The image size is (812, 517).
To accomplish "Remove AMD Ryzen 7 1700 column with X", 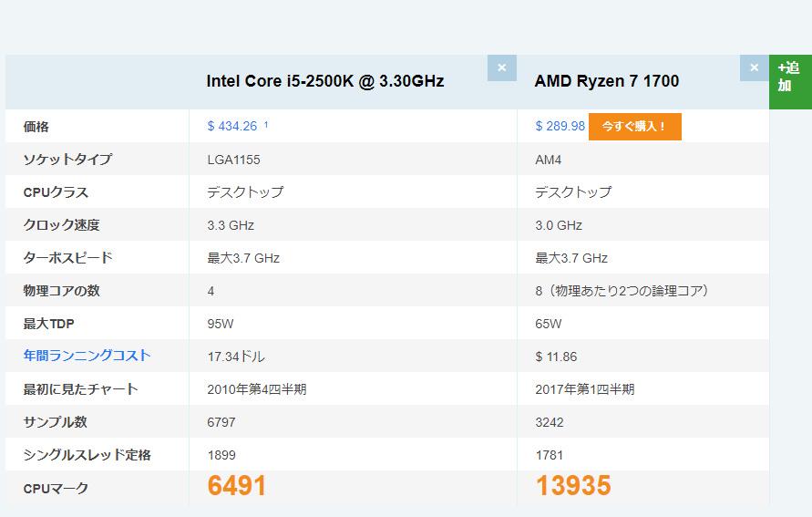I will tap(754, 67).
